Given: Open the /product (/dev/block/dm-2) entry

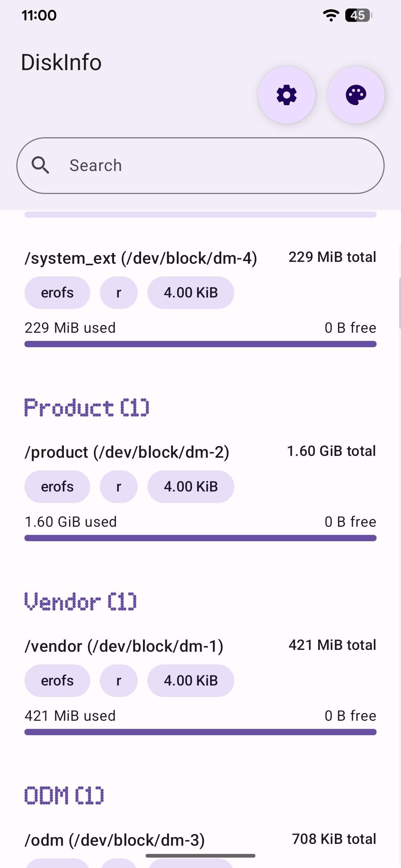Looking at the screenshot, I should click(x=127, y=452).
